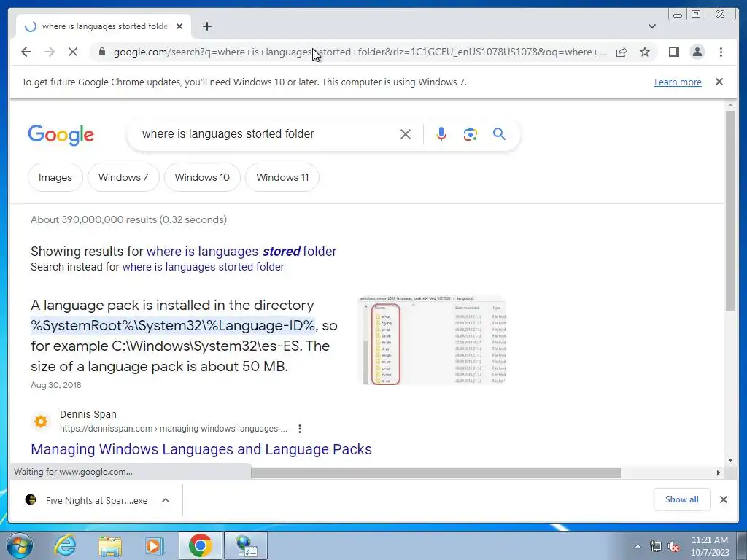Filter results by Images chip
The width and height of the screenshot is (747, 560).
point(55,177)
